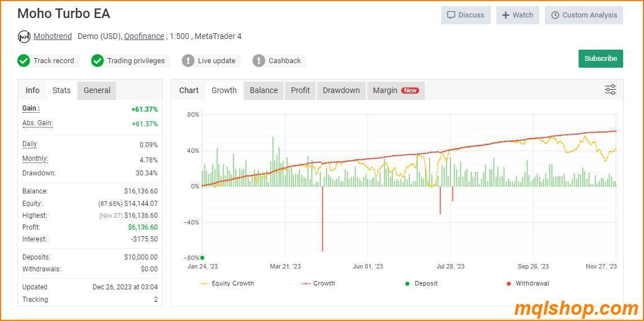Click the Live update gray warning icon
The image size is (644, 321).
point(188,61)
